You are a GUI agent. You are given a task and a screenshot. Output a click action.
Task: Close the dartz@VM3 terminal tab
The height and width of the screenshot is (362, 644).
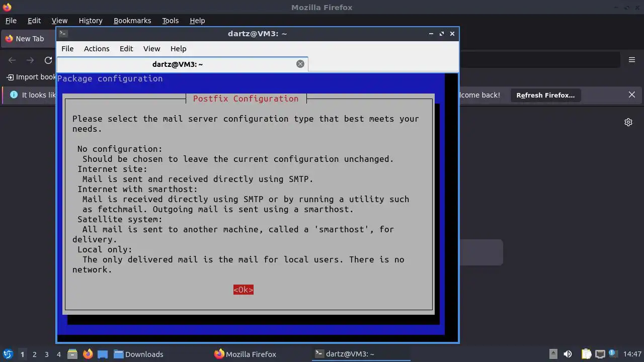pos(300,64)
